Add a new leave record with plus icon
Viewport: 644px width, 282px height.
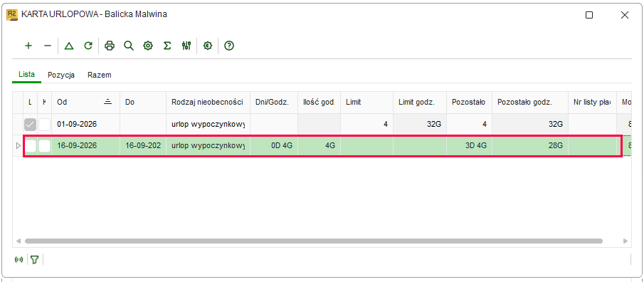[28, 46]
